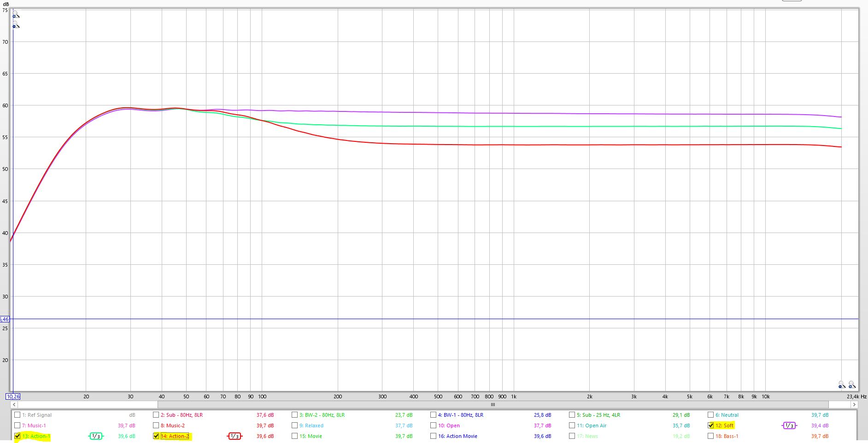Click the dB value beside 13: Action-1
The width and height of the screenshot is (868, 443).
click(x=126, y=436)
